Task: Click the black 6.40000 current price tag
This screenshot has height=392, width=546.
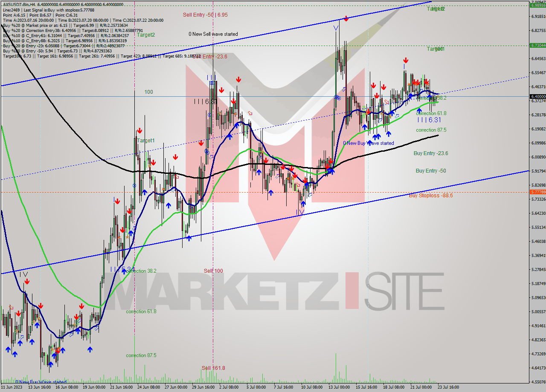Action: pos(537,96)
